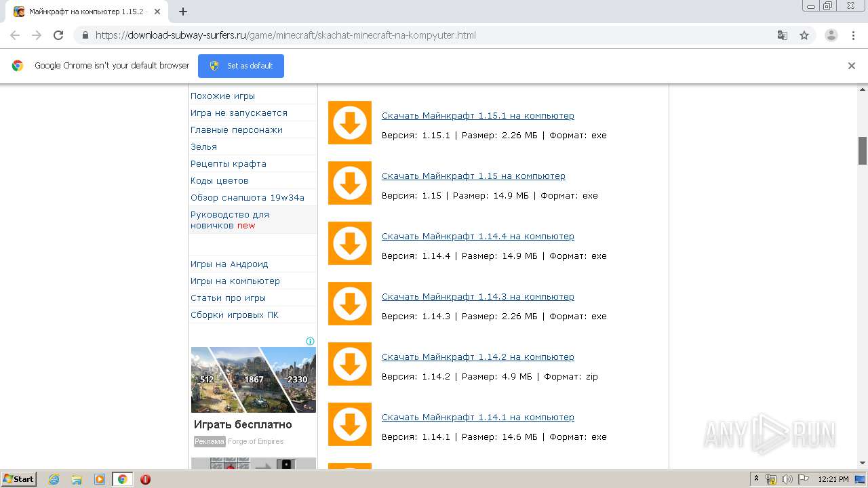Click Скачать Майнкрафт 1.15.1 на компьютер link
Image resolution: width=868 pixels, height=488 pixels.
pos(478,115)
